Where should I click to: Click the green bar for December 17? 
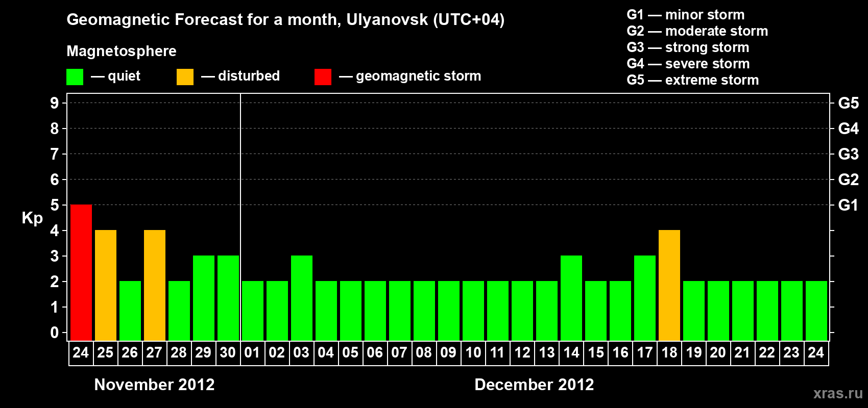point(645,298)
